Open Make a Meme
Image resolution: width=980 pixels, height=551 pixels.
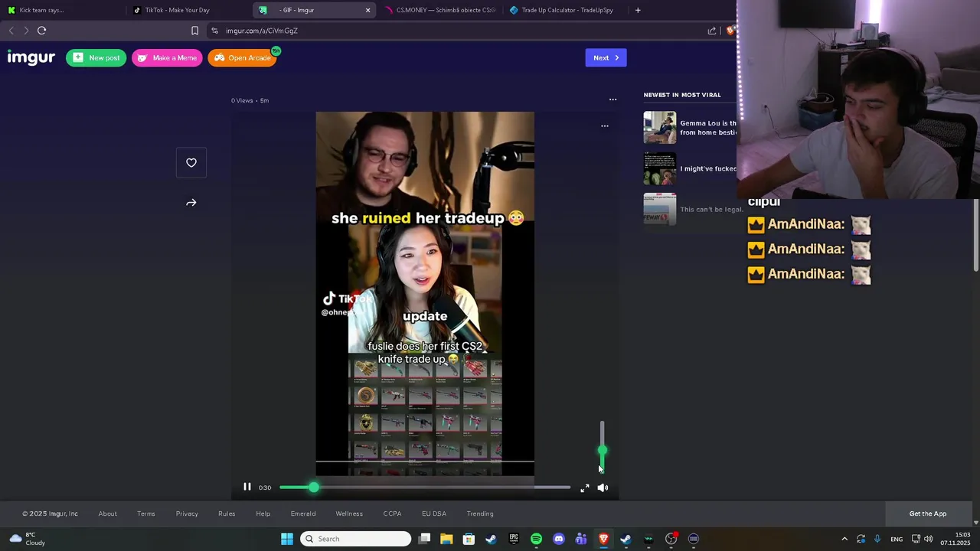point(167,57)
